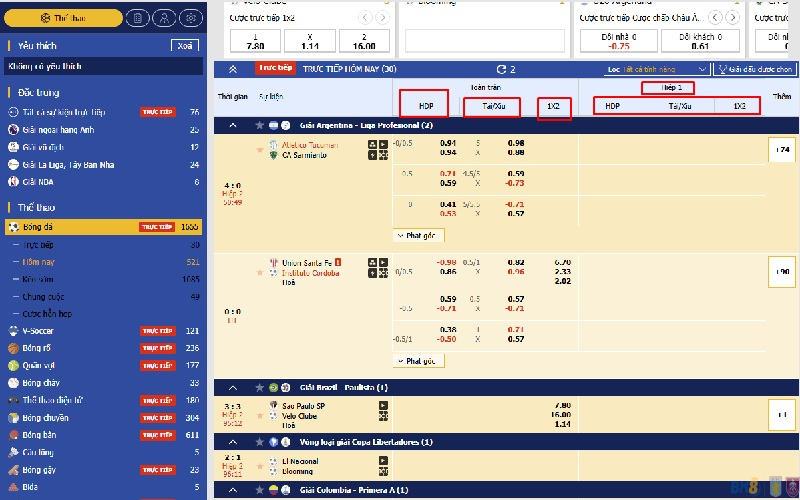This screenshot has height=500, width=800.
Task: Click Giải đấu được chọn button
Action: pyautogui.click(x=755, y=69)
